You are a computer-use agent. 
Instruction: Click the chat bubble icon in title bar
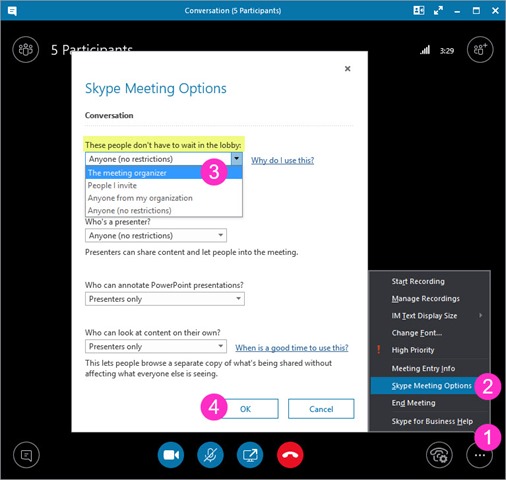[x=12, y=11]
